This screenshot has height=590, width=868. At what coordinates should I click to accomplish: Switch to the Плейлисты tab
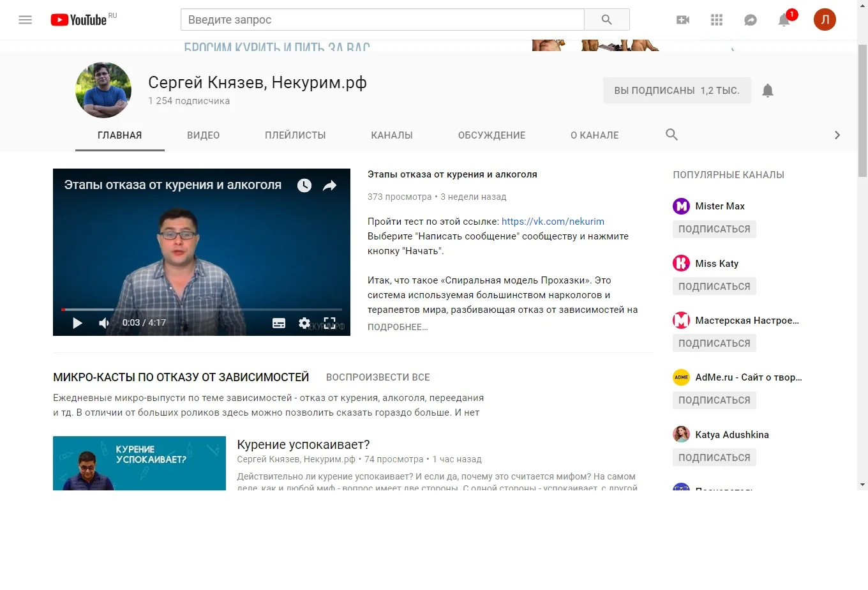coord(296,135)
